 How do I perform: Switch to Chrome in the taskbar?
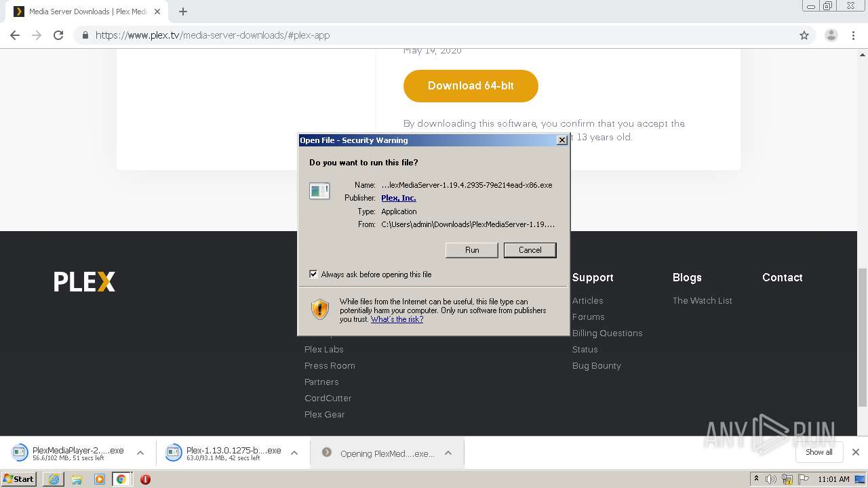point(121,479)
